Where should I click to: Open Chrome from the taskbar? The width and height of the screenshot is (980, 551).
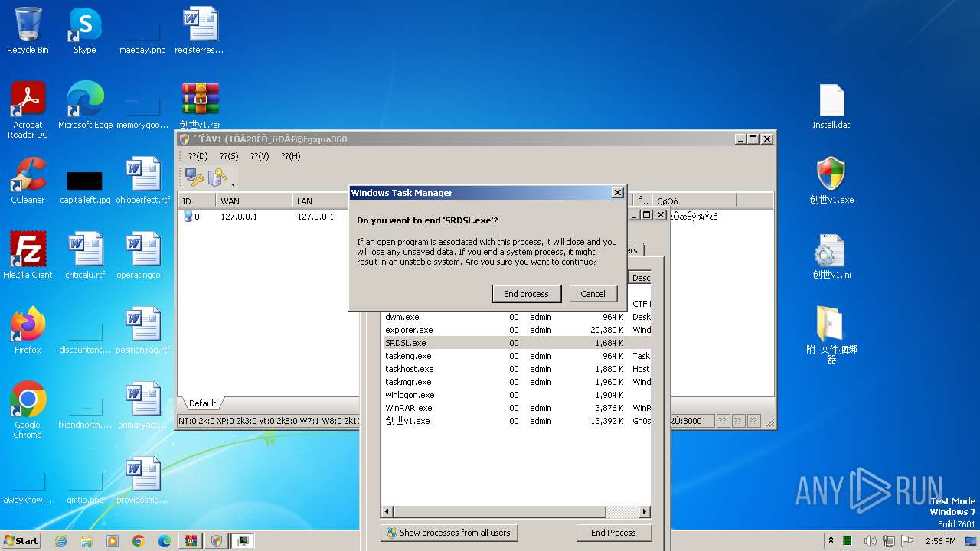coord(139,541)
